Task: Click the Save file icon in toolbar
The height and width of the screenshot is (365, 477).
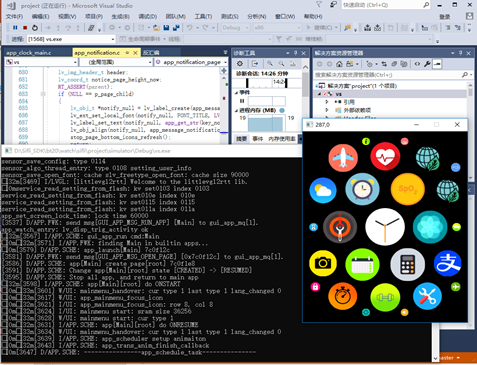Action: point(166,28)
